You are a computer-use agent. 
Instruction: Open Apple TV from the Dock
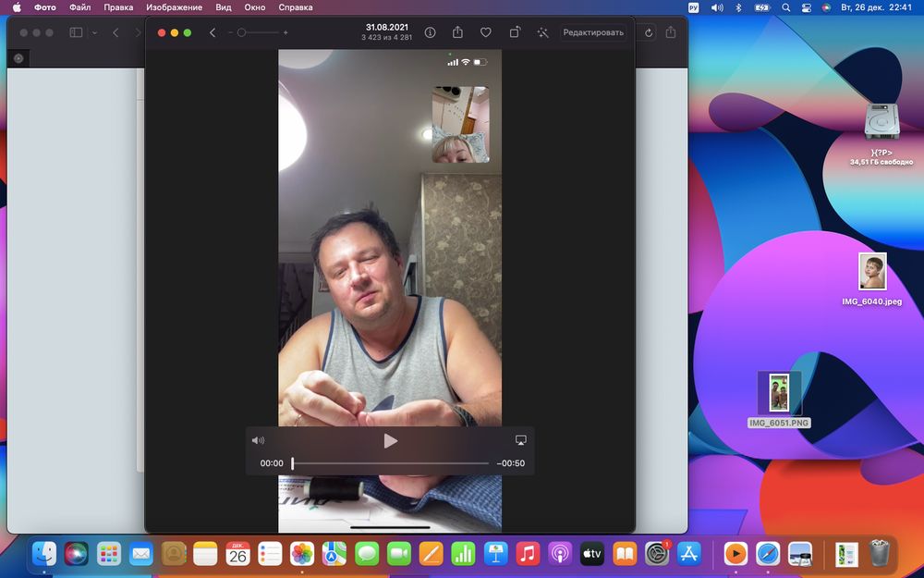(x=592, y=554)
